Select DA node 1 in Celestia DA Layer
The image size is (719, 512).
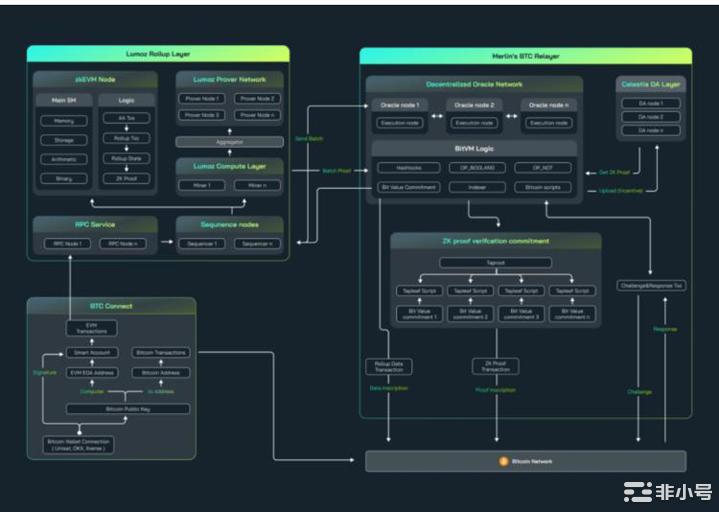point(650,104)
